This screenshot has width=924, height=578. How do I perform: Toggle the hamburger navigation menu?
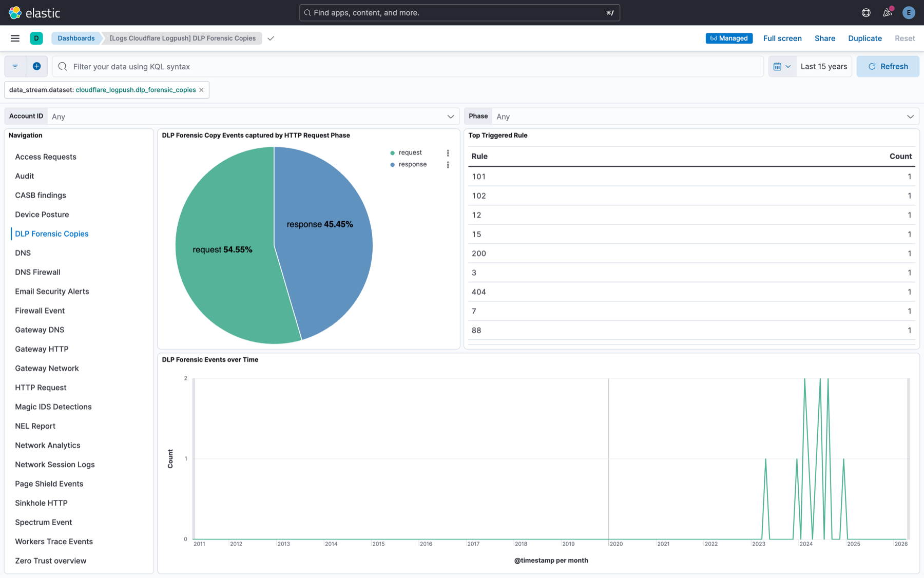(15, 38)
